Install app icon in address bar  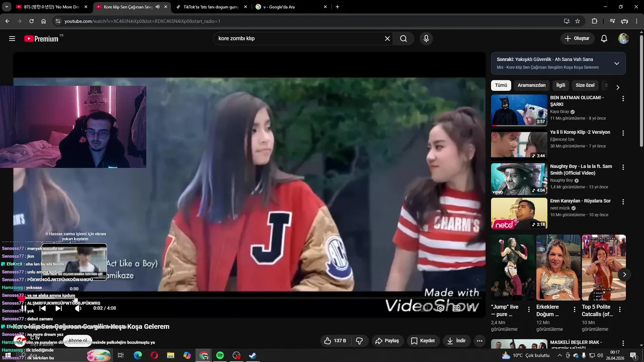pyautogui.click(x=567, y=21)
